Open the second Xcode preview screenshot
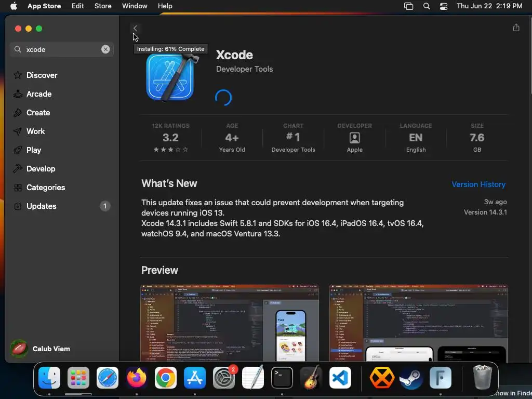 point(419,323)
